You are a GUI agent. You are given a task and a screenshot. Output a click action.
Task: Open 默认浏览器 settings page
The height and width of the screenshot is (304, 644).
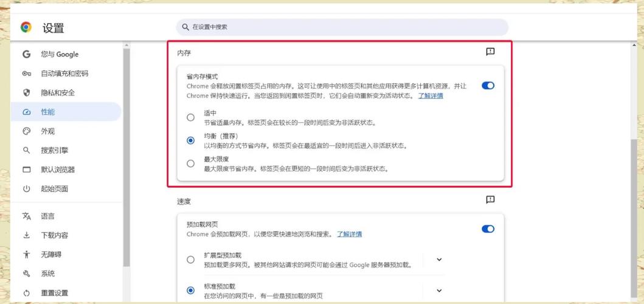66,170
